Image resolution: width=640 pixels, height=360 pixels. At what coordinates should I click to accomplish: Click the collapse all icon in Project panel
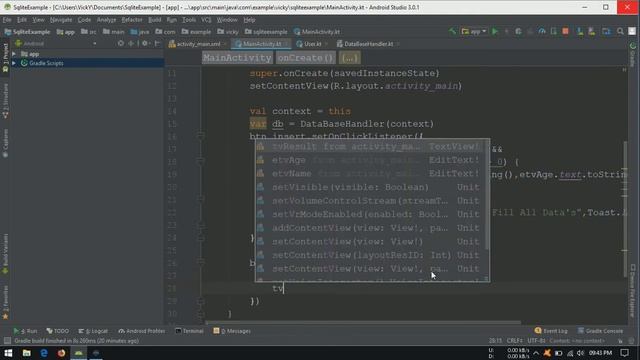(x=131, y=43)
